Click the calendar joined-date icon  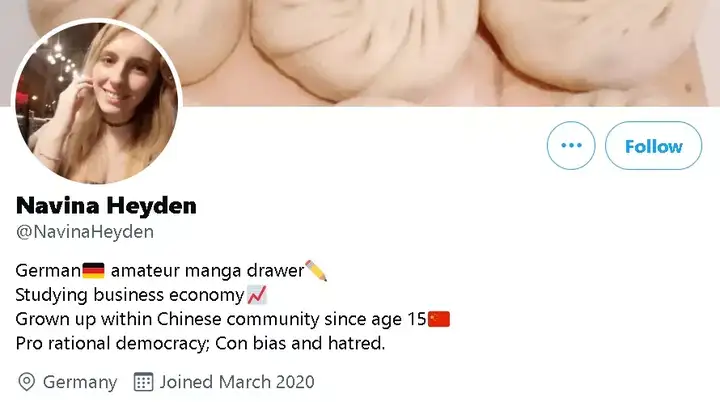[x=143, y=382]
